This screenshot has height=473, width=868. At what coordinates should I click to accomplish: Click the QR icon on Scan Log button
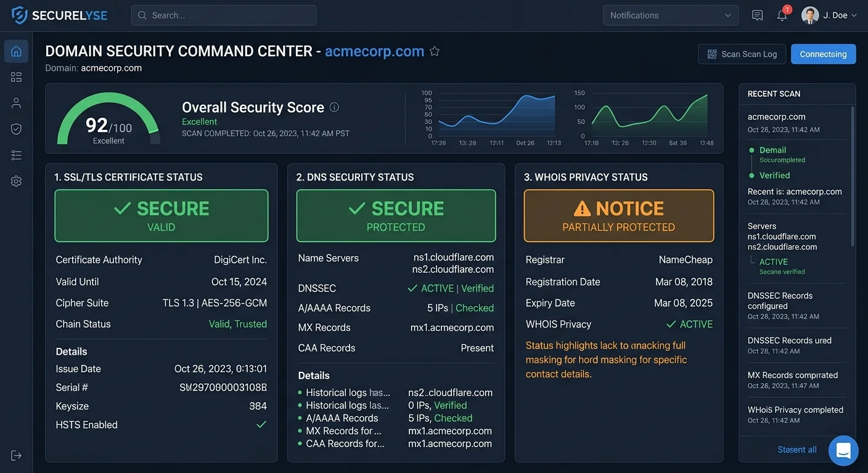(712, 54)
